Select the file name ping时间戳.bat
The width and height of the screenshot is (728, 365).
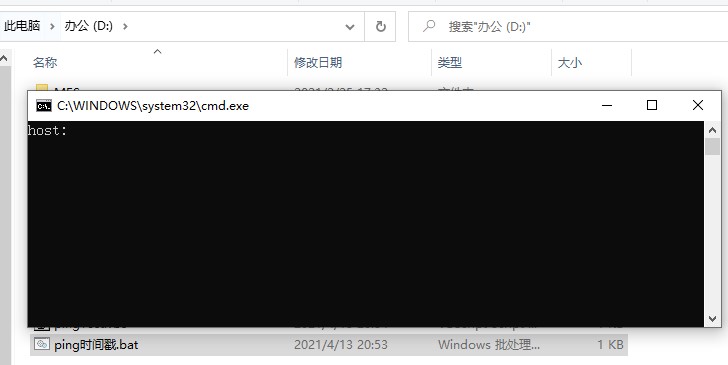coord(96,345)
